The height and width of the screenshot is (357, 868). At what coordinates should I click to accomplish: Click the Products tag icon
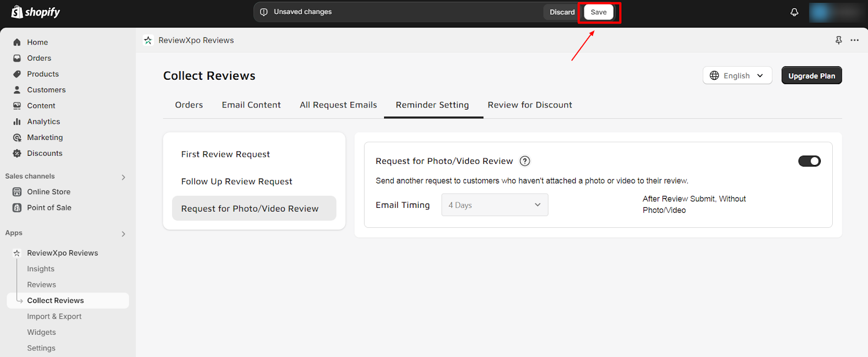[x=17, y=74]
